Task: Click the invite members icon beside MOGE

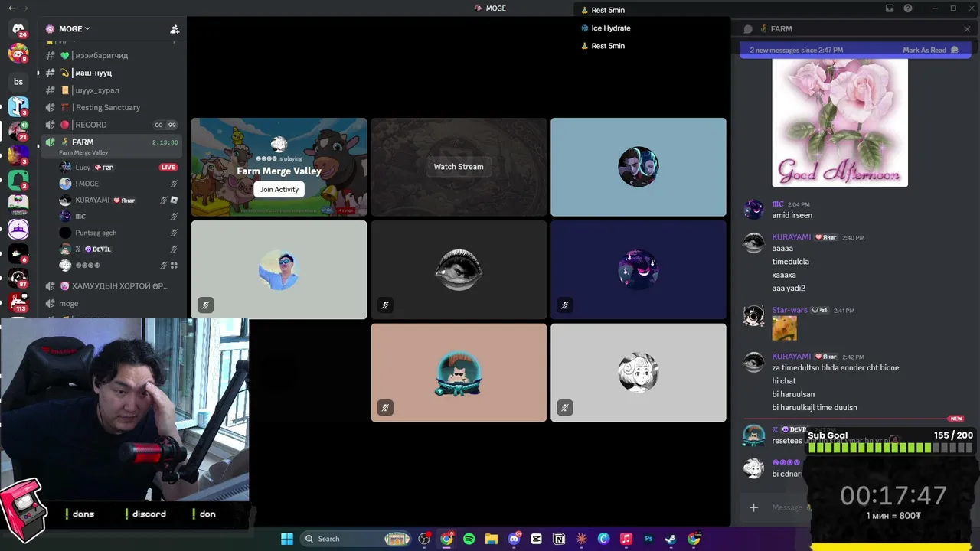Action: (x=175, y=29)
